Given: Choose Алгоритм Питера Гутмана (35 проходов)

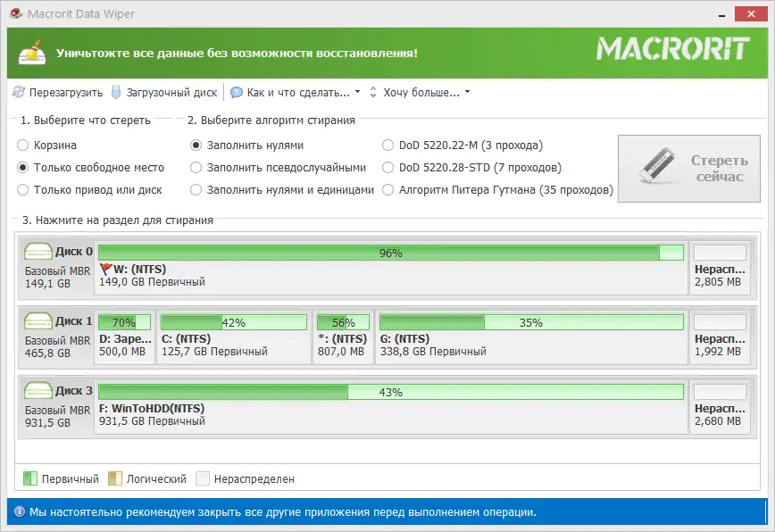Looking at the screenshot, I should [497, 190].
